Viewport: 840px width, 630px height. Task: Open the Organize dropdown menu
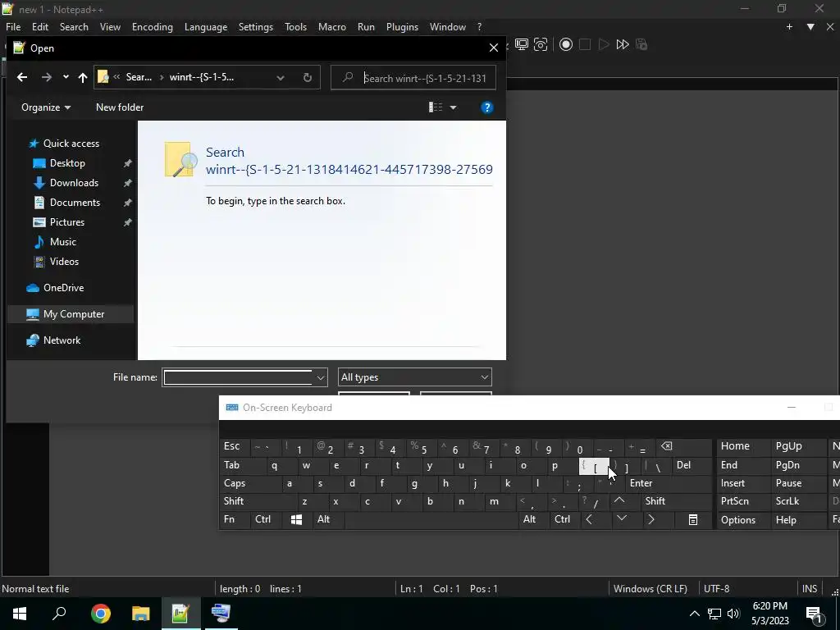[x=46, y=107]
